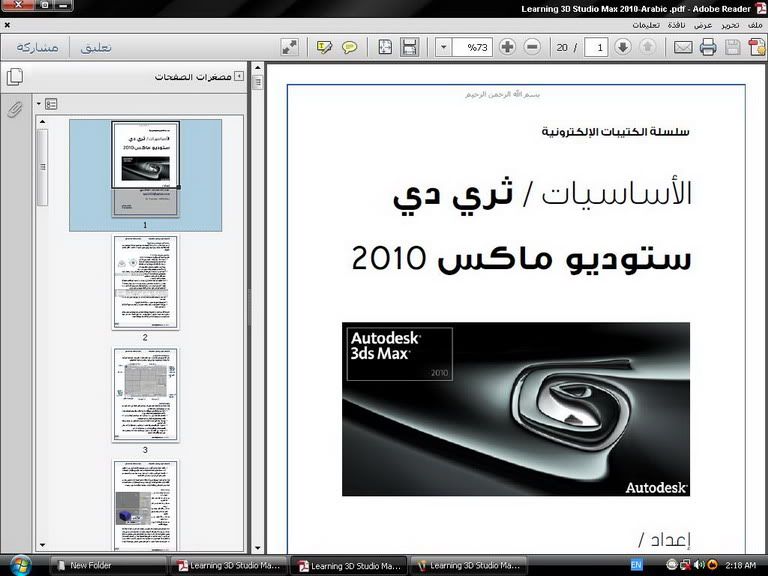
Task: Click the EN language indicator
Action: click(636, 565)
